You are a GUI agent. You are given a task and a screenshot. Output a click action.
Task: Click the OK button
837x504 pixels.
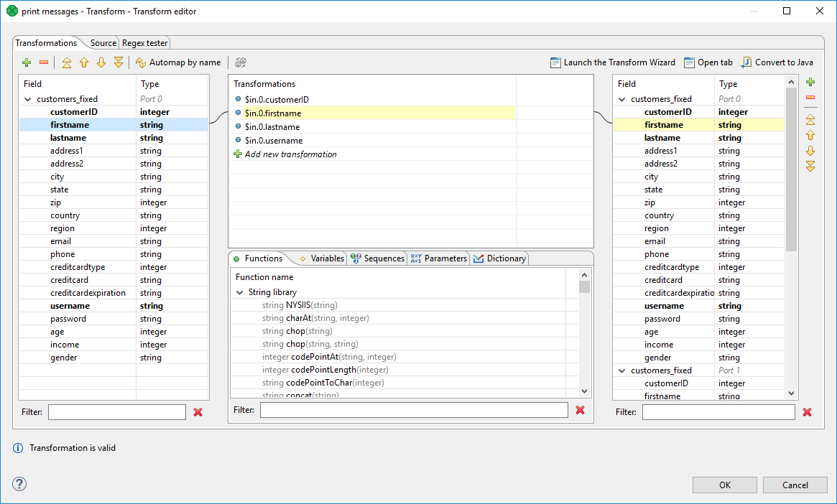click(724, 485)
